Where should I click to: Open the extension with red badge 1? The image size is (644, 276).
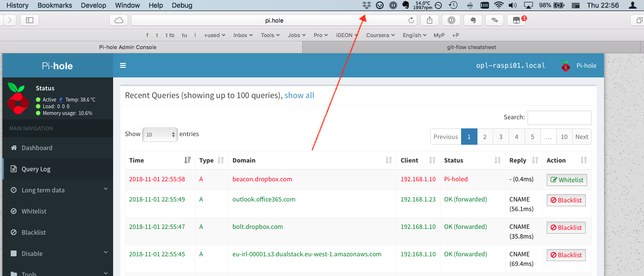point(516,20)
